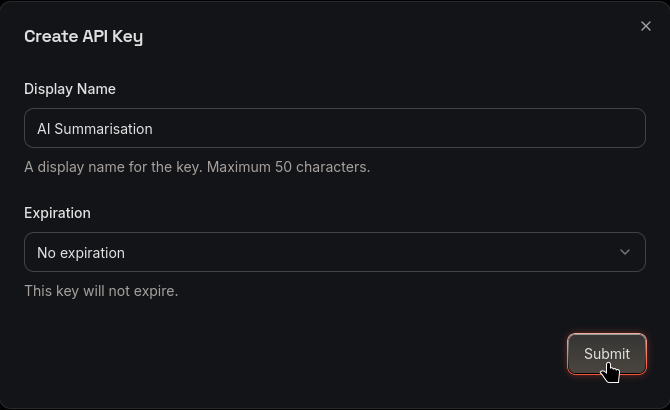Viewport: 670px width, 410px height.
Task: Focus the Display Name input field
Action: tap(334, 128)
